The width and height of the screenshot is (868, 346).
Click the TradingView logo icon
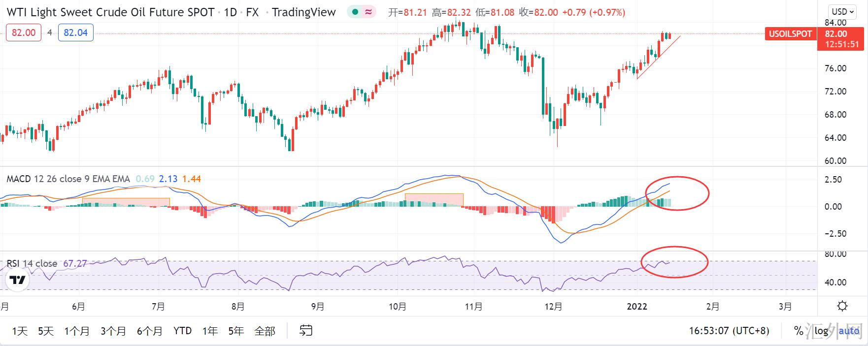tap(18, 280)
